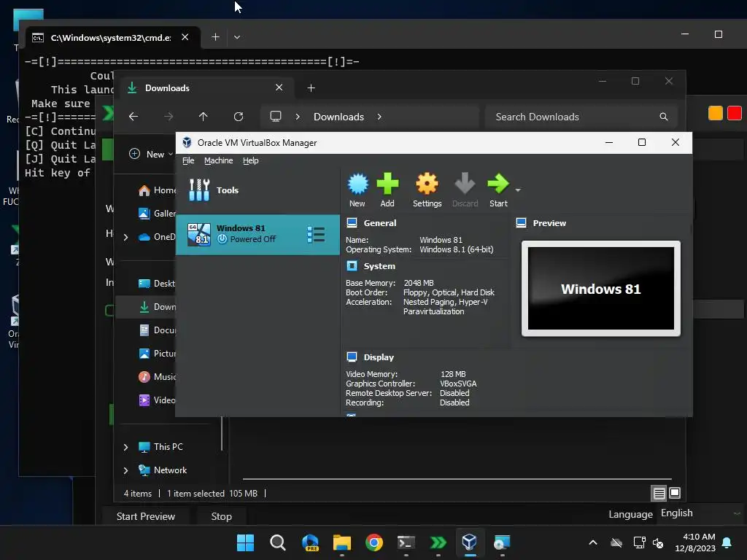Open Home in Explorer navigation pane
Viewport: 747px width, 560px height.
[x=157, y=190]
